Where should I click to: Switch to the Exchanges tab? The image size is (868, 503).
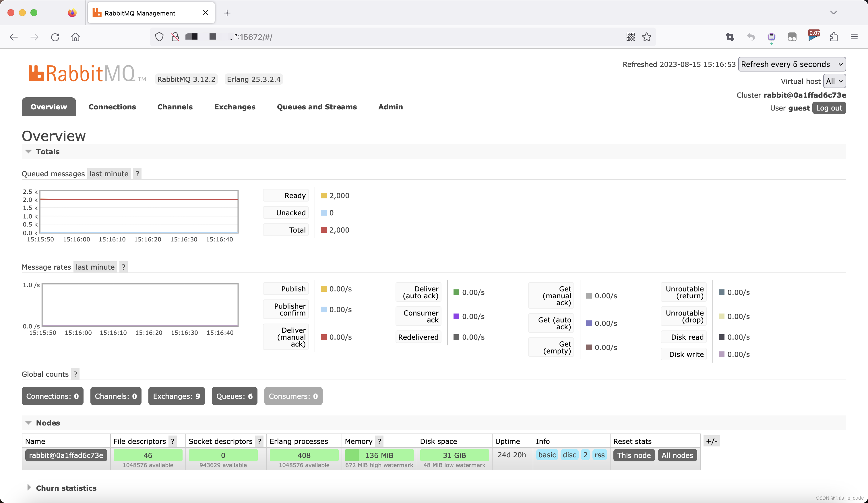click(x=235, y=107)
